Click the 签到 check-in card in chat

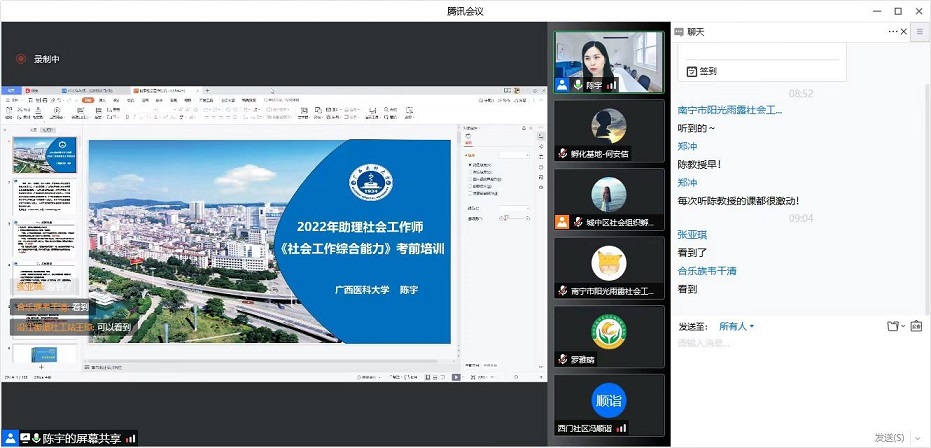[707, 71]
